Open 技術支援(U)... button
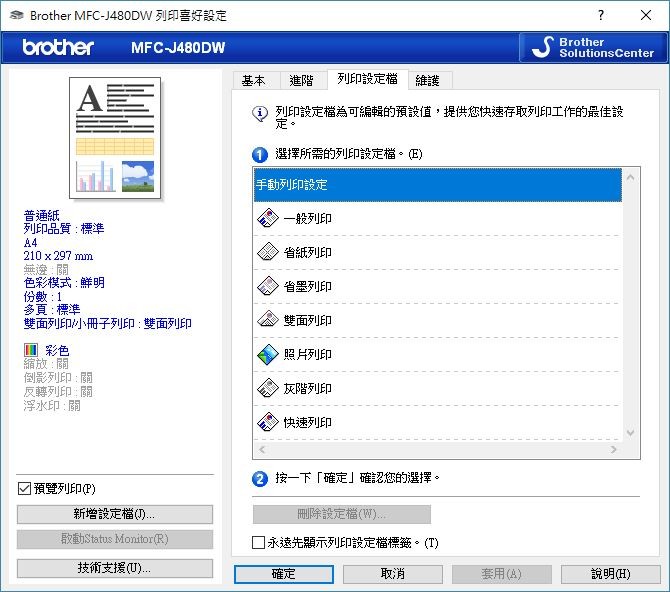Screen dimensions: 670x592 click(x=115, y=568)
